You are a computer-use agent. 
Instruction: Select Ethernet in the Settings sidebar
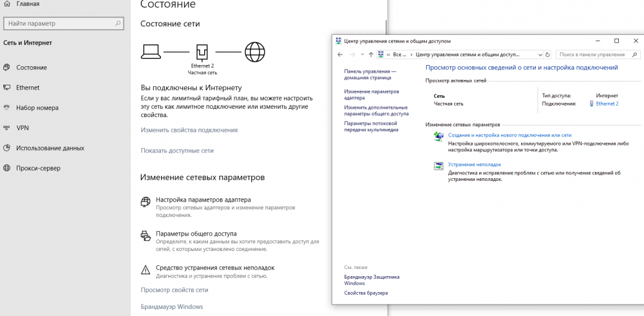(28, 88)
